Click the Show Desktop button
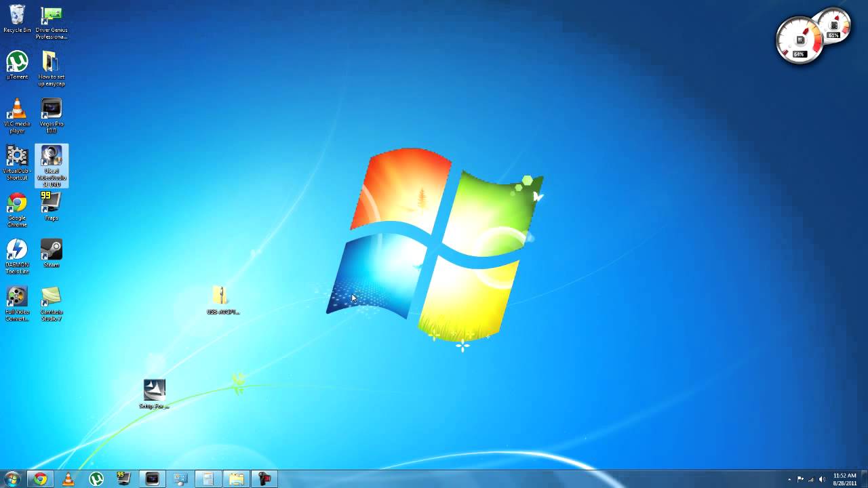 (864, 479)
